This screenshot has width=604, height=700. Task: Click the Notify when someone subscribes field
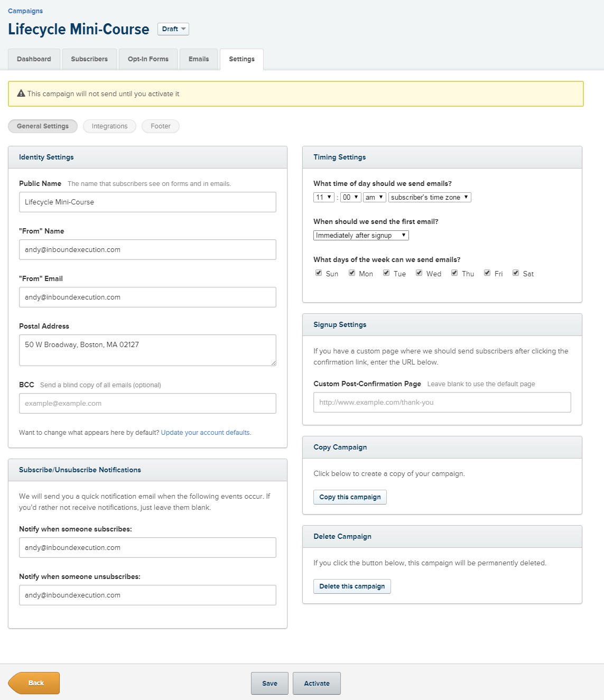[x=147, y=547]
